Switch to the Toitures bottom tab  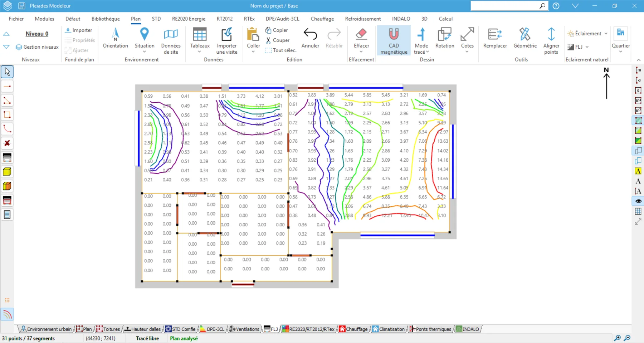pos(108,329)
